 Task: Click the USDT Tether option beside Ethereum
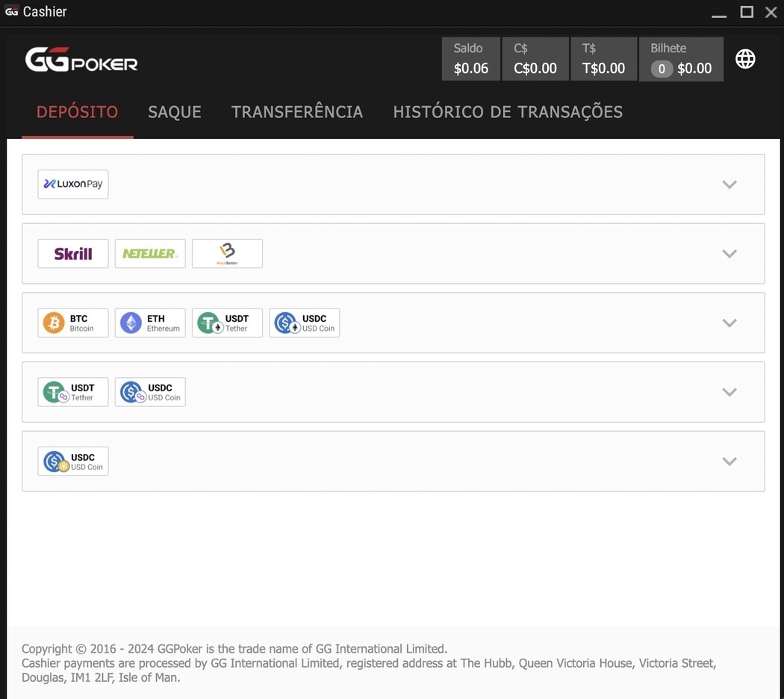tap(227, 323)
